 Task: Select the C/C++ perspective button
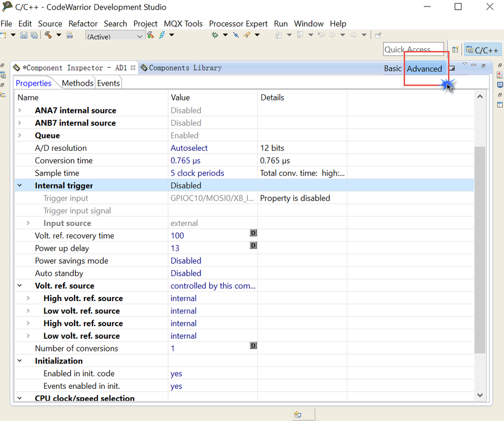pyautogui.click(x=482, y=50)
